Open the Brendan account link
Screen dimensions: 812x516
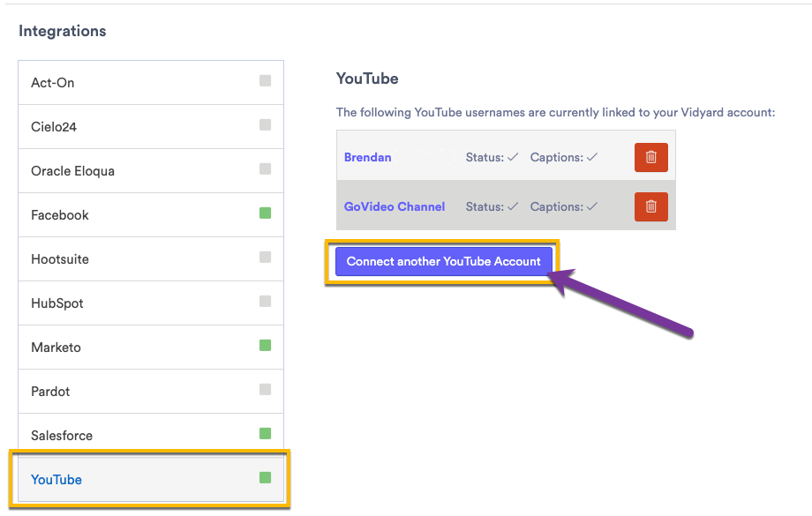coord(367,157)
